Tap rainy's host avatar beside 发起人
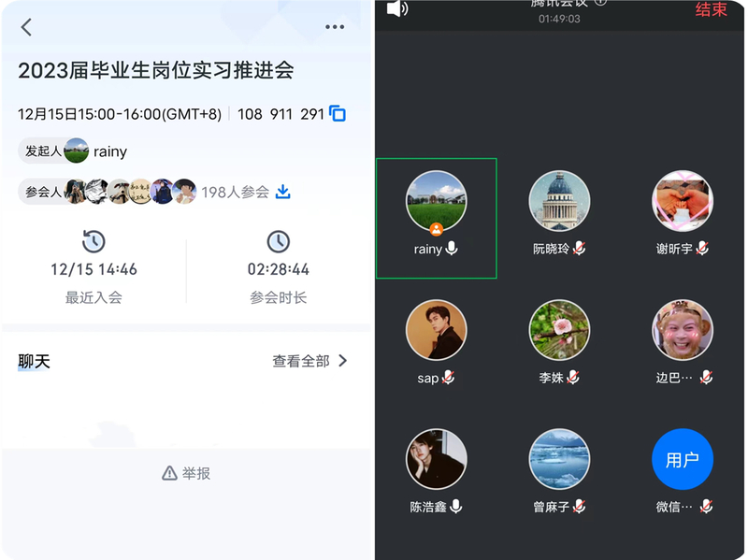 77,151
